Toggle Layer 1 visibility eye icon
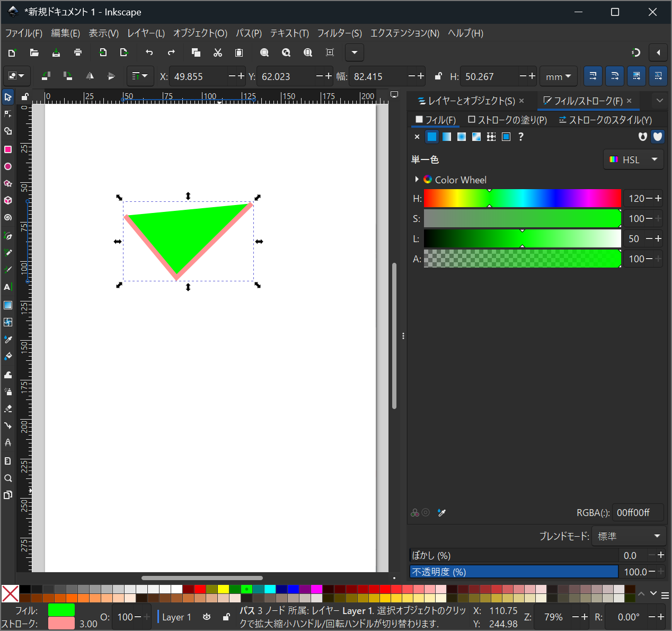The image size is (672, 631). click(207, 617)
